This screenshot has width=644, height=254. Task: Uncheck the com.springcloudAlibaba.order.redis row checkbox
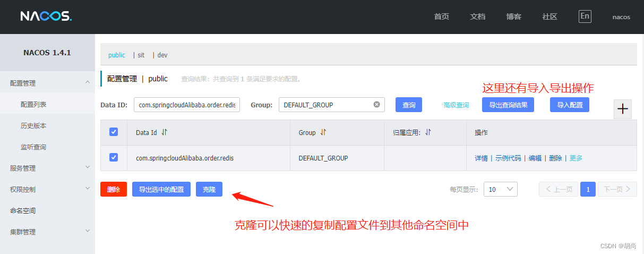(x=114, y=157)
